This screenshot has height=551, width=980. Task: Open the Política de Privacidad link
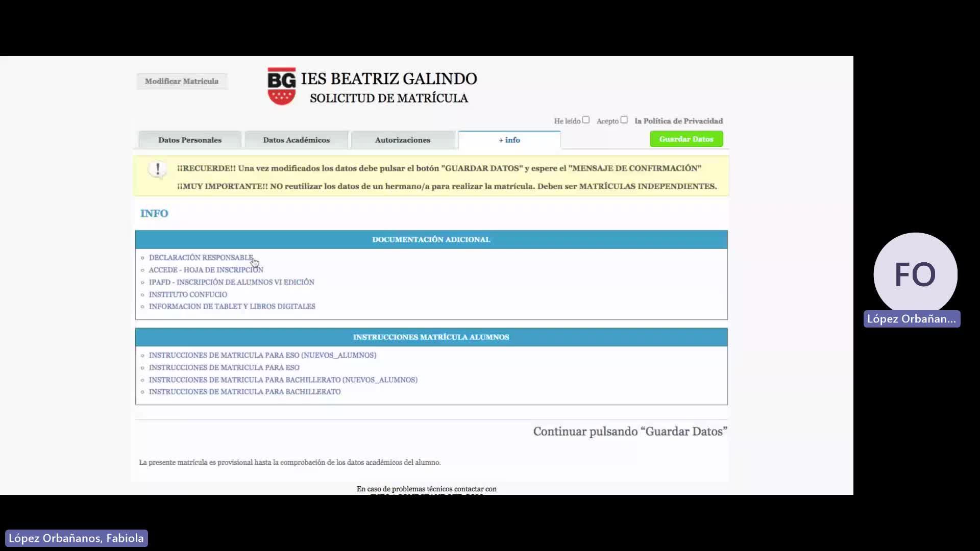[x=678, y=121]
